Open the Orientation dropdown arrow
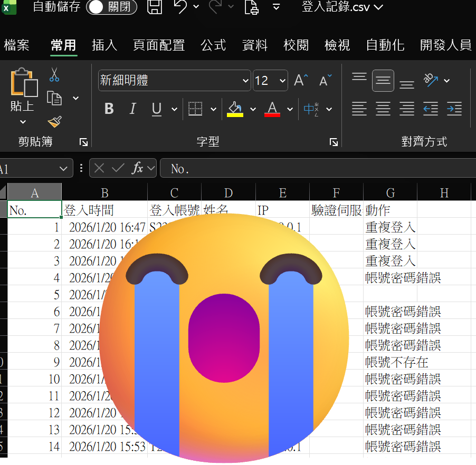476x465 pixels. (446, 81)
